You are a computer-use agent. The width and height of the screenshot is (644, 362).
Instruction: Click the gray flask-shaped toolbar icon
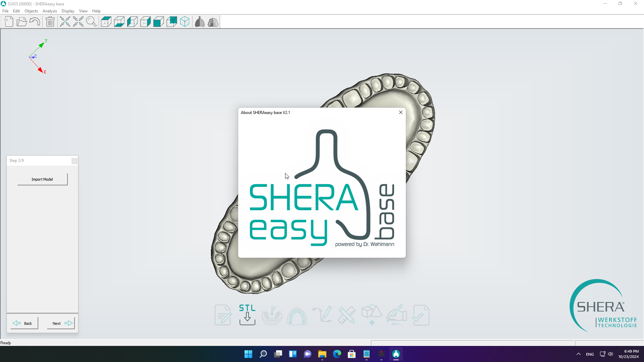200,22
